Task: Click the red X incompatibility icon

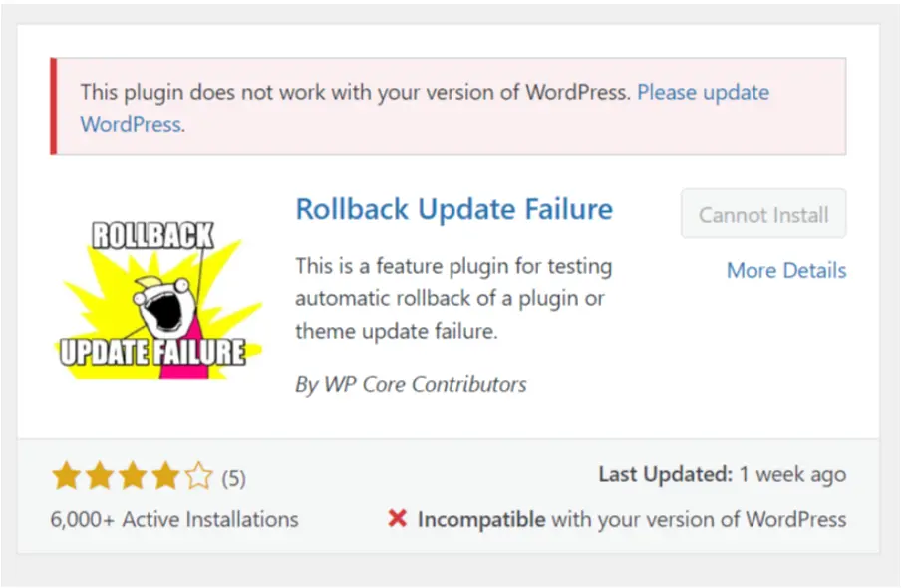Action: 398,519
